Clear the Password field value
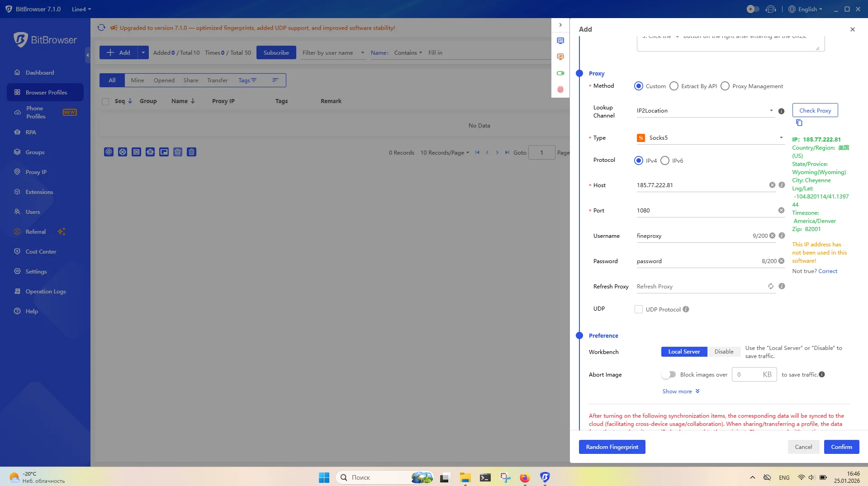The height and width of the screenshot is (486, 868). tap(781, 261)
